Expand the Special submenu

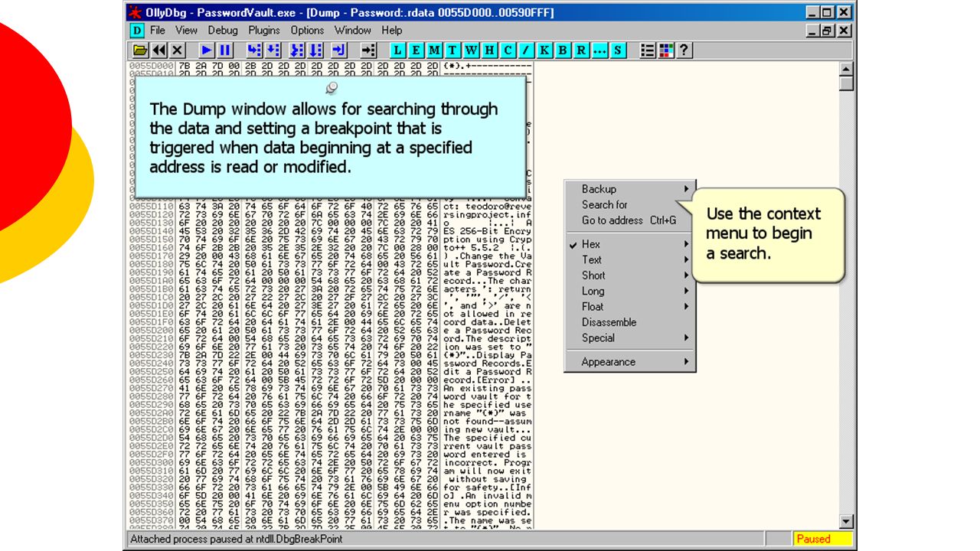[629, 337]
